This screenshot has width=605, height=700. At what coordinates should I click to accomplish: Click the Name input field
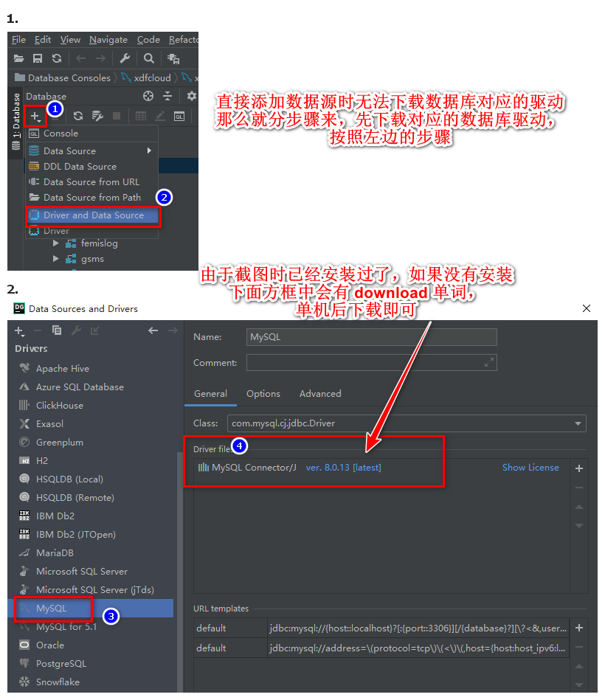pos(371,337)
